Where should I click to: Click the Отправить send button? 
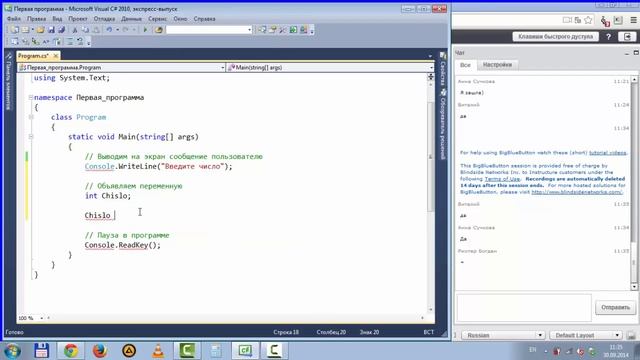tap(615, 307)
